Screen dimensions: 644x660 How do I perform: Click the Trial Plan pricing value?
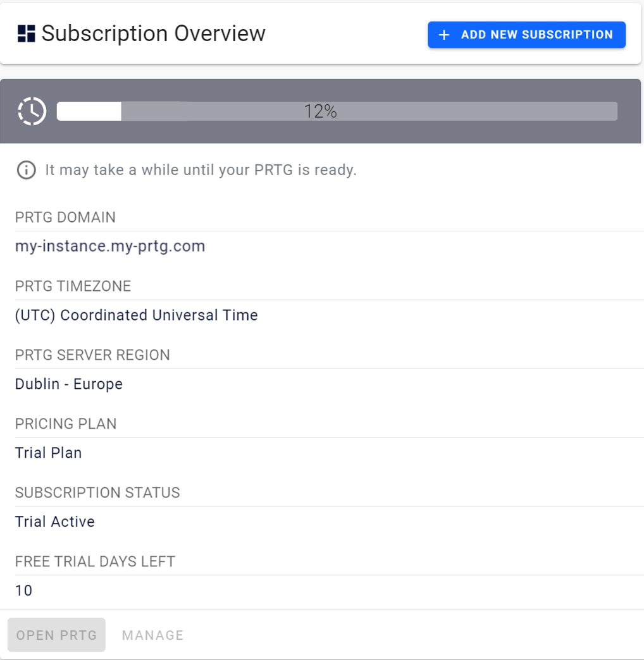pyautogui.click(x=49, y=453)
